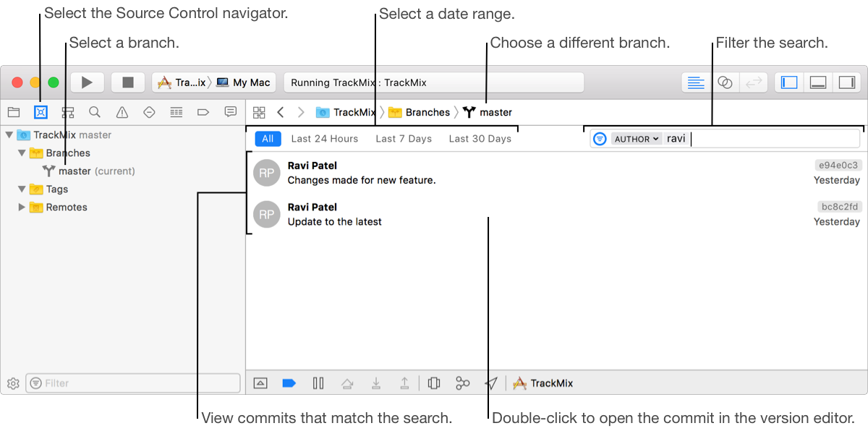Click the Step into icon
868x431 pixels.
(376, 383)
